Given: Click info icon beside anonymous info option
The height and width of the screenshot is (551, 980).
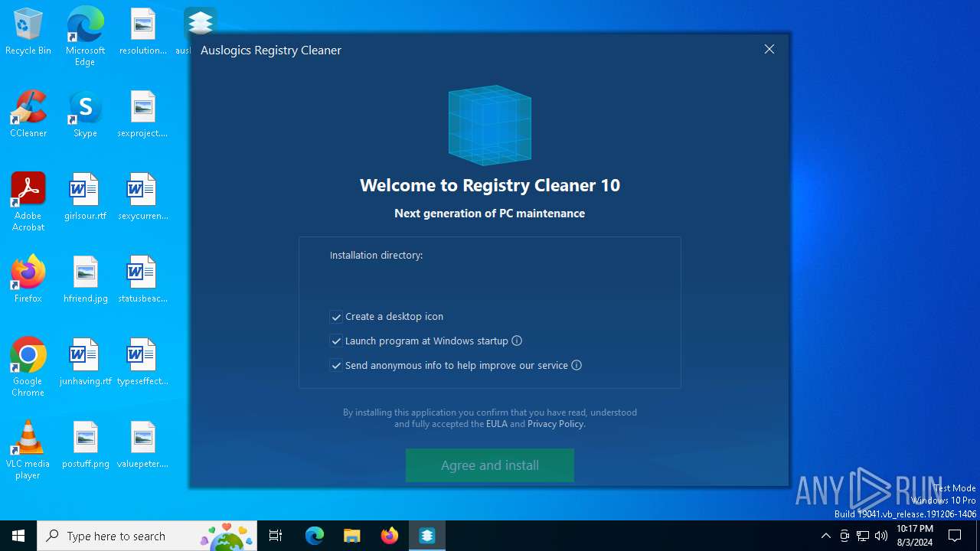Looking at the screenshot, I should tap(577, 365).
